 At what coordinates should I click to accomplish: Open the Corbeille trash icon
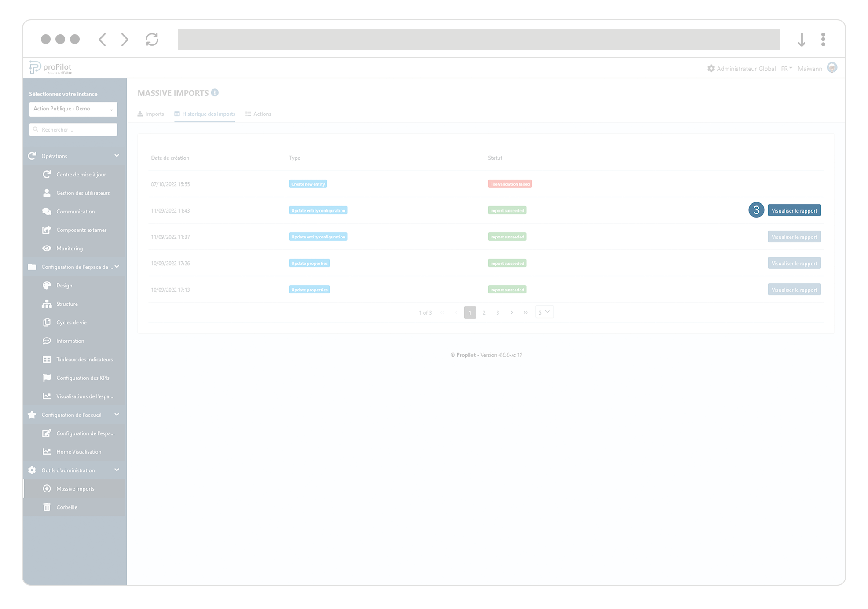[x=47, y=507]
